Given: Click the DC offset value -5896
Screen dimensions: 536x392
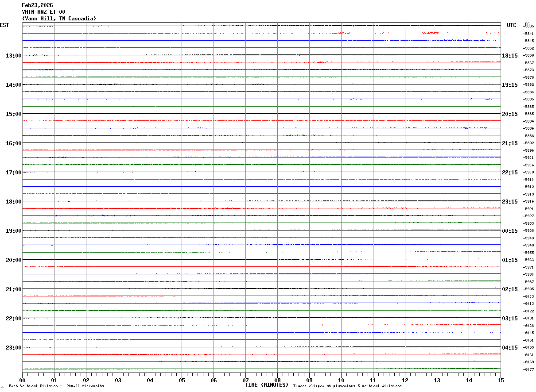Looking at the screenshot, I should (x=528, y=150).
